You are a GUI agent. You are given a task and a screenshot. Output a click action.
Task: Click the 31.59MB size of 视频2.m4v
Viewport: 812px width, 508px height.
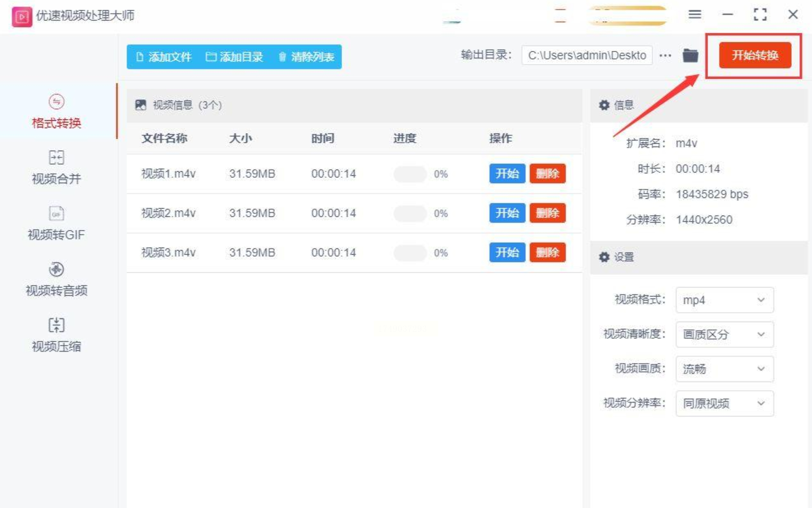252,213
